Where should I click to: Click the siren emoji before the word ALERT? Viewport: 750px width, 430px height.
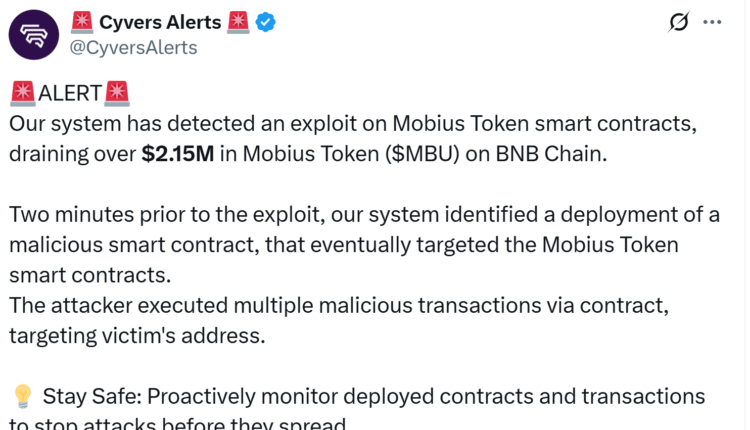[x=22, y=95]
